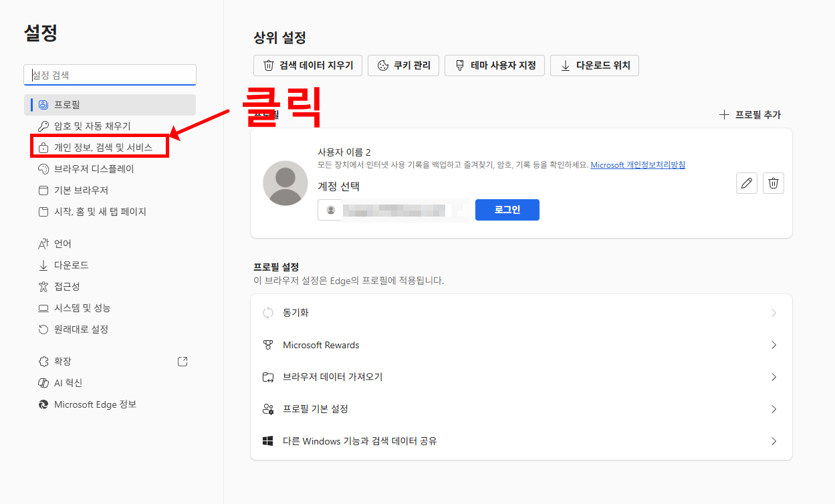835x504 pixels.
Task: Open the account selection dropdown
Action: click(x=394, y=210)
